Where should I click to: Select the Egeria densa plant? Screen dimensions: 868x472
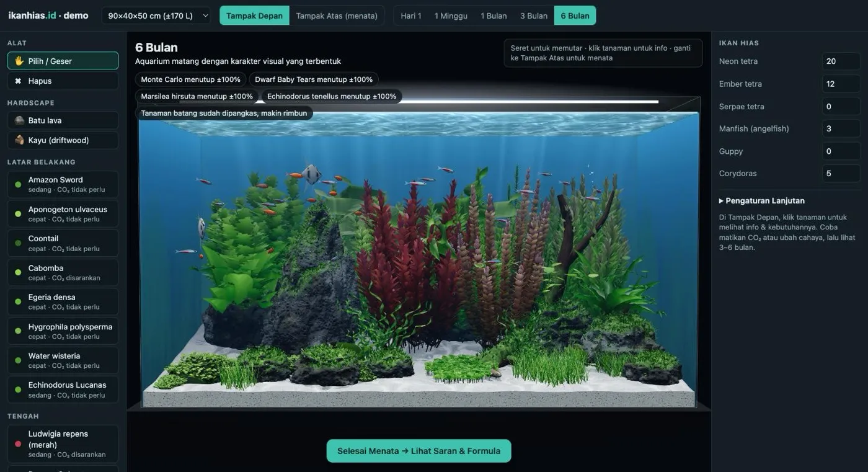(x=63, y=301)
